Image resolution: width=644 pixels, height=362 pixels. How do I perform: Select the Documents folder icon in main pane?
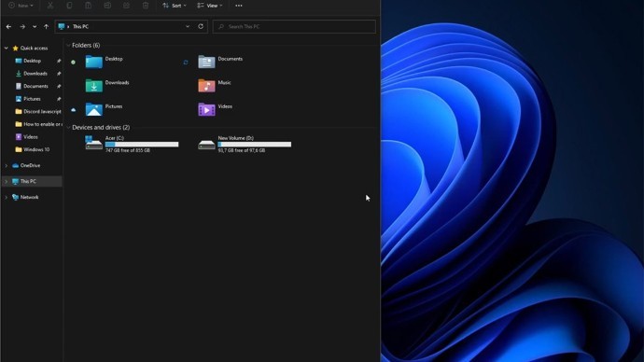[206, 62]
